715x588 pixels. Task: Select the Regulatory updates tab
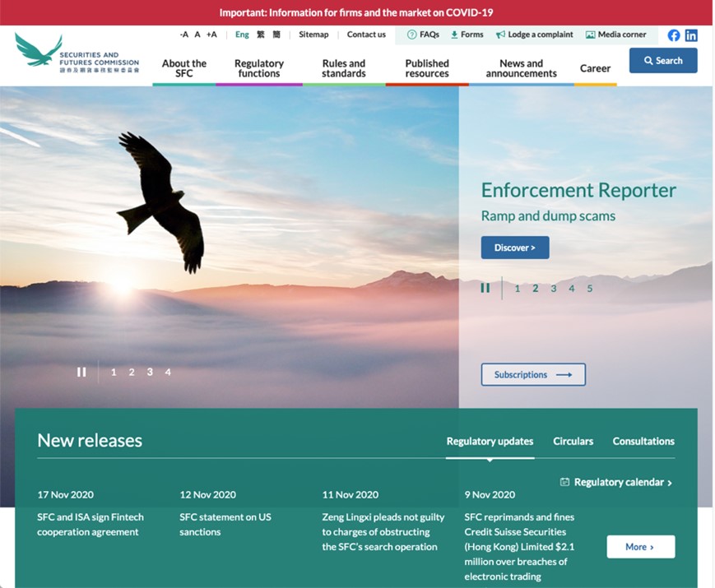coord(490,442)
